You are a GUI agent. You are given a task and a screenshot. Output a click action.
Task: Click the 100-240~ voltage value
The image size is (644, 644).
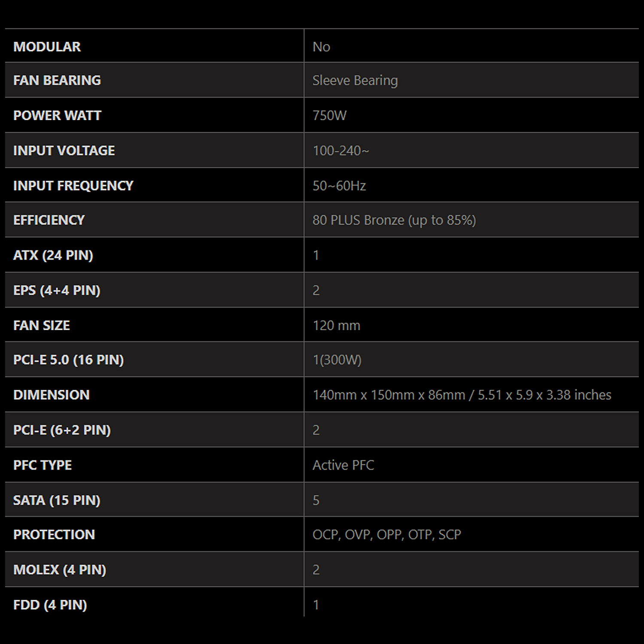click(340, 151)
